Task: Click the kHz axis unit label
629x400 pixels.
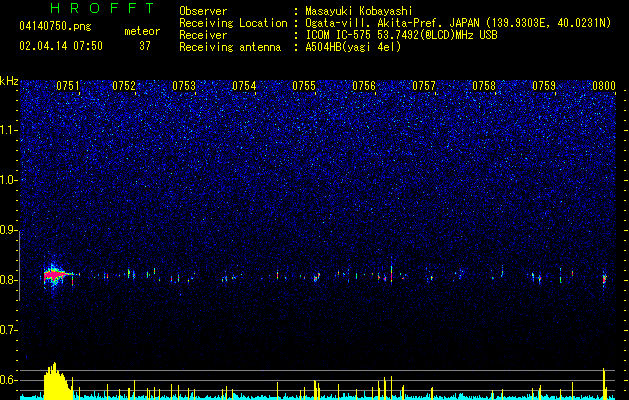Action: [9, 81]
